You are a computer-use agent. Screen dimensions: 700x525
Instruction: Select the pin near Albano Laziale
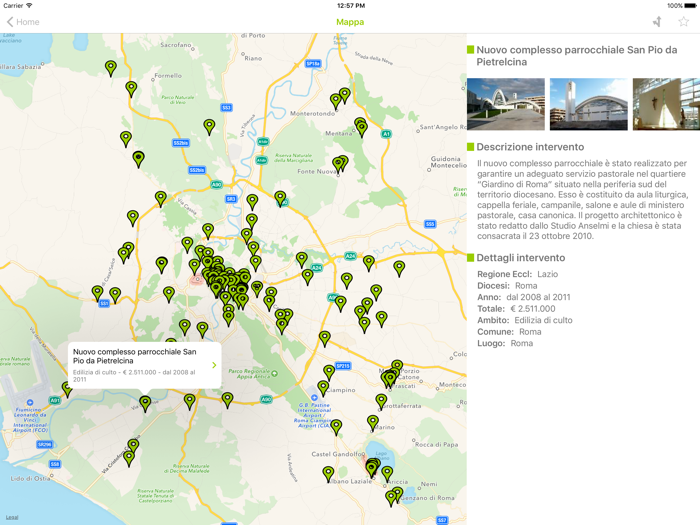(x=328, y=472)
